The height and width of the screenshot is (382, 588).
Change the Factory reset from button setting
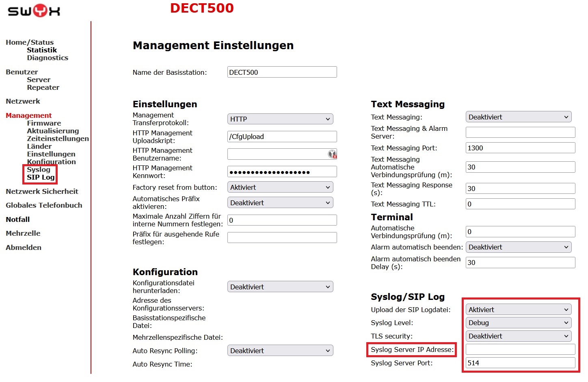(x=279, y=187)
